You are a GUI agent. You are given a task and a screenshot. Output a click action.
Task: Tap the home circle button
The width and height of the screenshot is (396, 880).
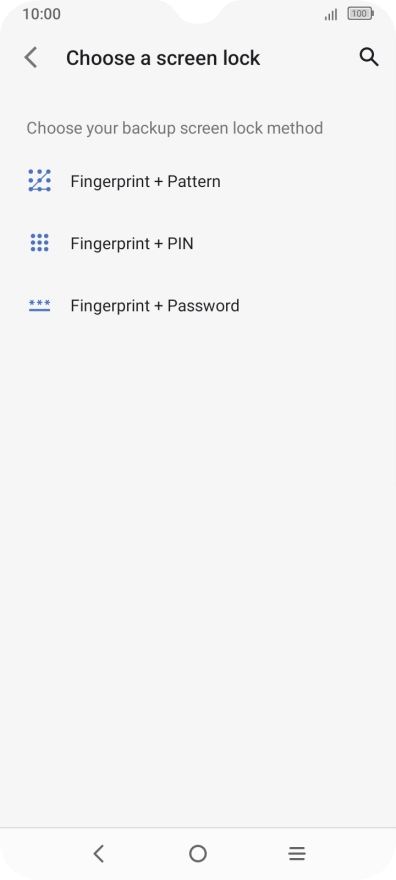pos(198,854)
